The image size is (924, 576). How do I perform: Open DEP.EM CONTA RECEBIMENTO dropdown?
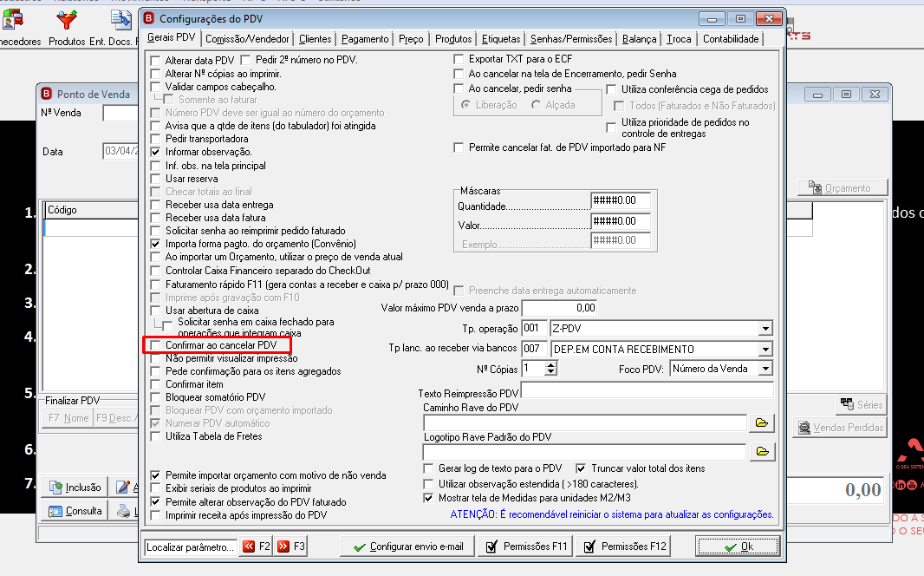pos(765,349)
